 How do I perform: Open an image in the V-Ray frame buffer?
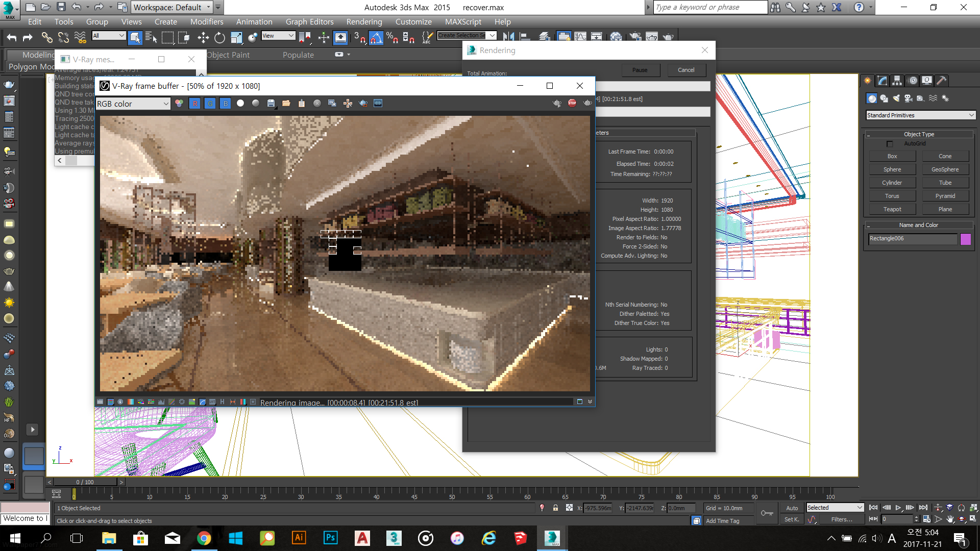pos(286,103)
